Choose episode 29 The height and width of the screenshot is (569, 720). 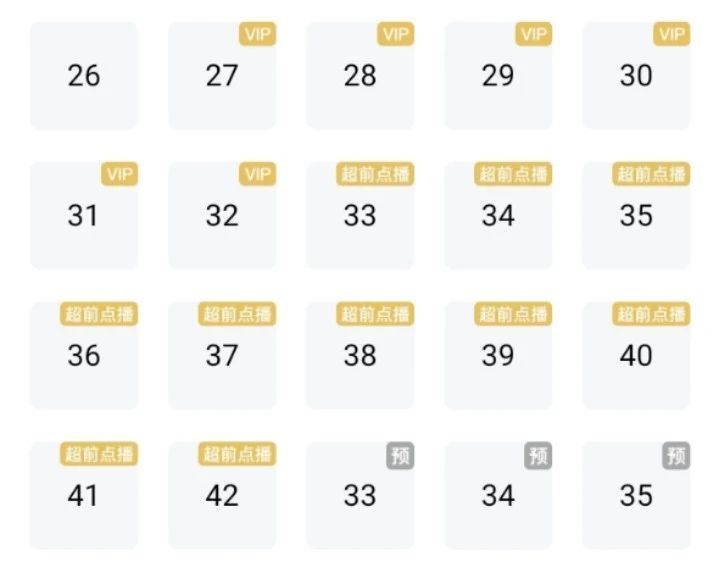click(x=498, y=76)
